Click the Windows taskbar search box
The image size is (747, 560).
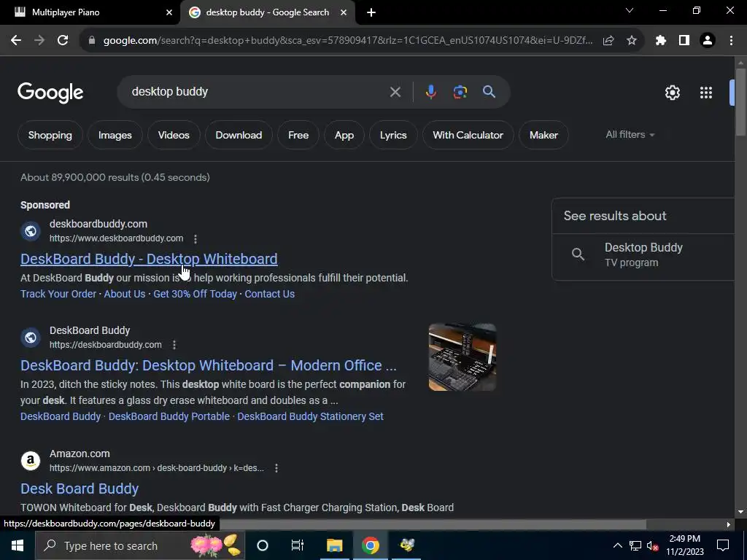(x=141, y=545)
